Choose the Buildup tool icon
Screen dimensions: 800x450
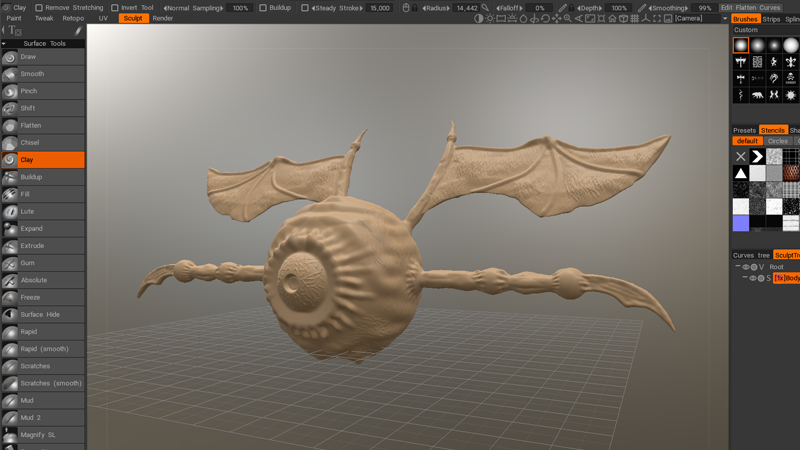tap(10, 177)
